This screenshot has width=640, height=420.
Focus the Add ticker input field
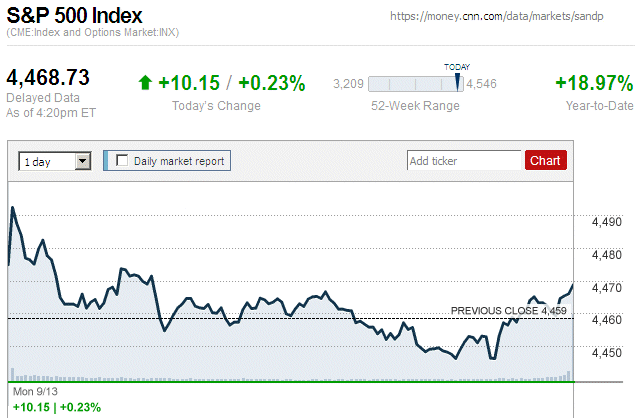464,160
